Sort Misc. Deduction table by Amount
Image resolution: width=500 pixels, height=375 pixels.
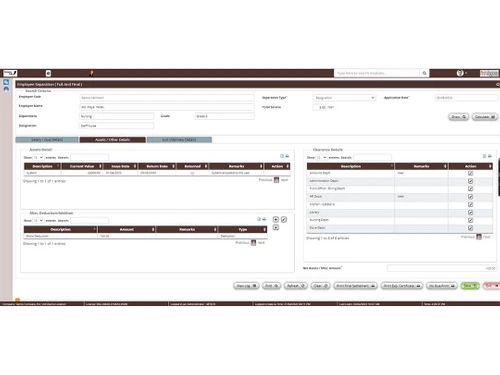click(x=127, y=229)
